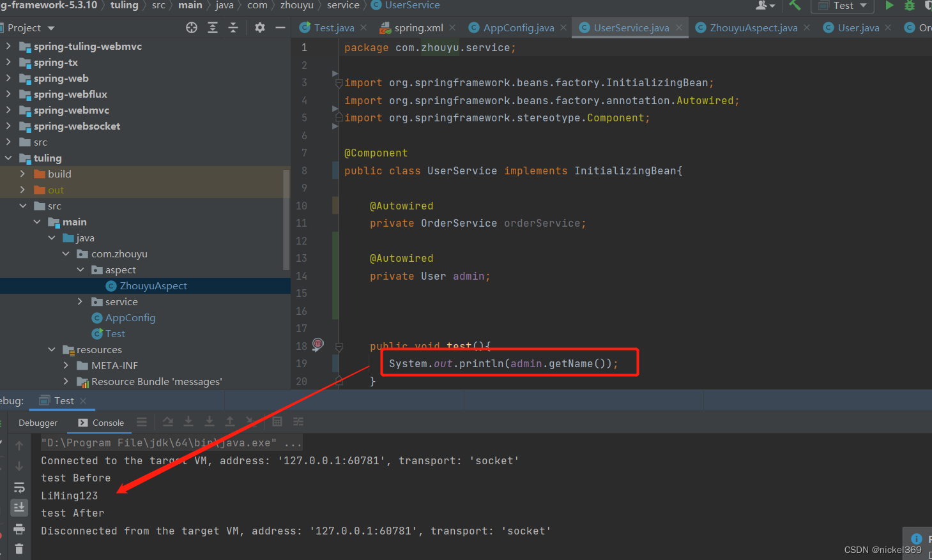The width and height of the screenshot is (932, 560).
Task: Open the Test run configuration dropdown
Action: tap(843, 5)
